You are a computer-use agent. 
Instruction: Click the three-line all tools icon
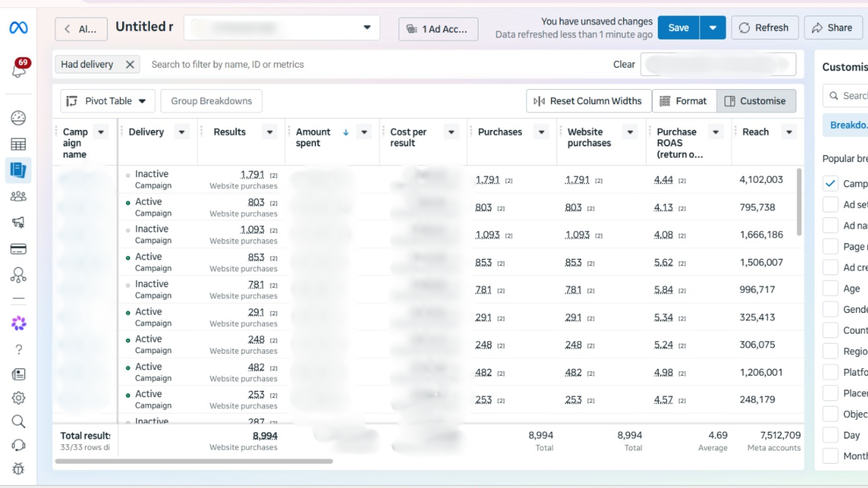(x=19, y=300)
